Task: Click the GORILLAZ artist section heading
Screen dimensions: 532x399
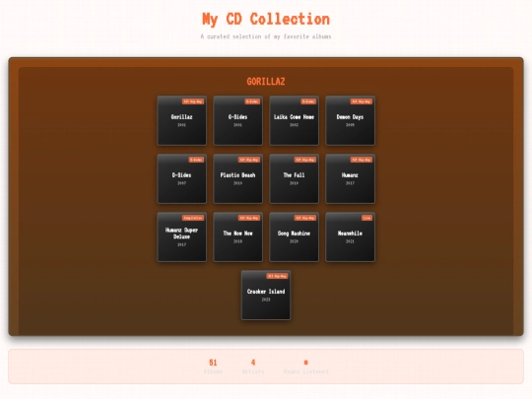Action: (266, 82)
